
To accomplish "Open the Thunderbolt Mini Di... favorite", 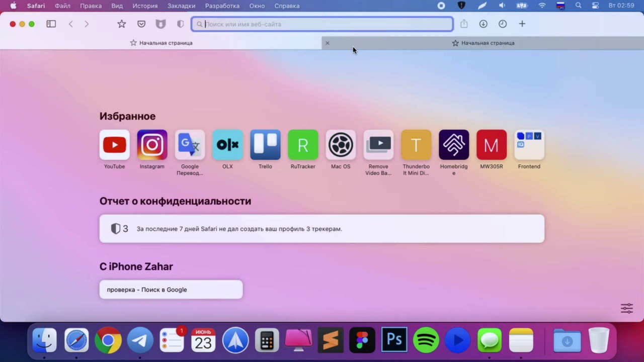I will (416, 145).
